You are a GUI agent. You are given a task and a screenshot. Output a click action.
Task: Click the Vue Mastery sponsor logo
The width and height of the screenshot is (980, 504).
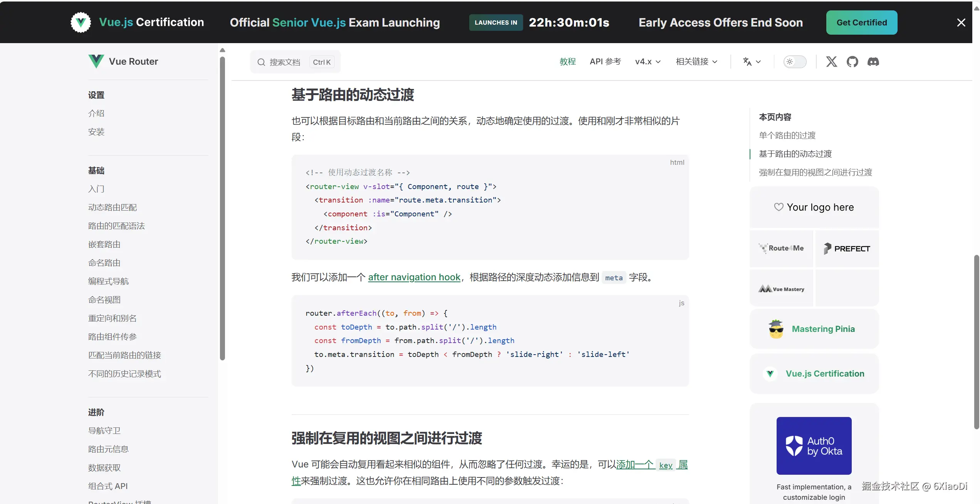coord(781,289)
